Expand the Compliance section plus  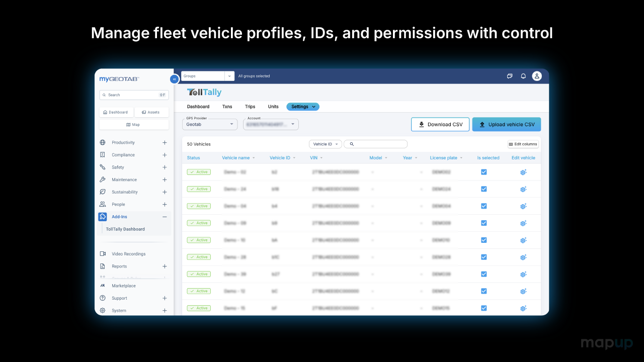pos(165,155)
